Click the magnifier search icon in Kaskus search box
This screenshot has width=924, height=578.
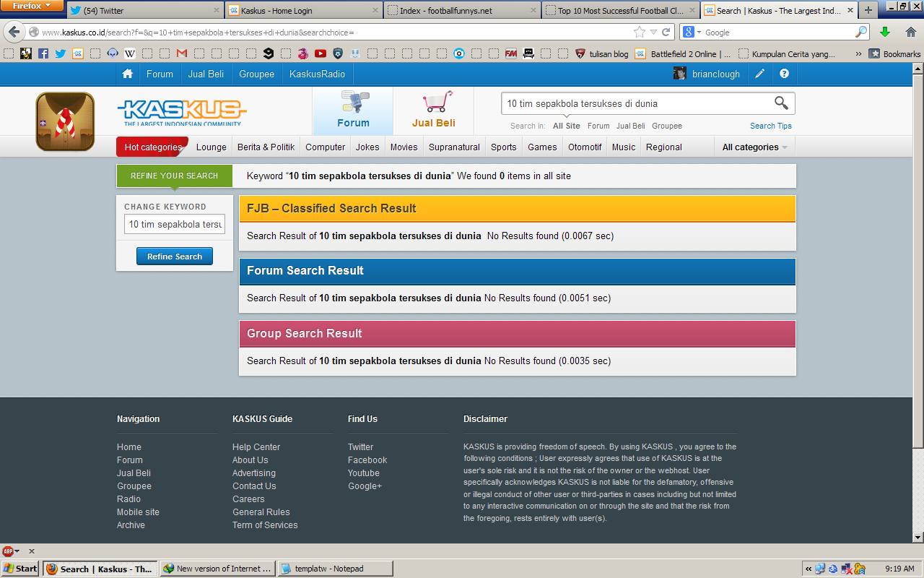click(x=781, y=103)
